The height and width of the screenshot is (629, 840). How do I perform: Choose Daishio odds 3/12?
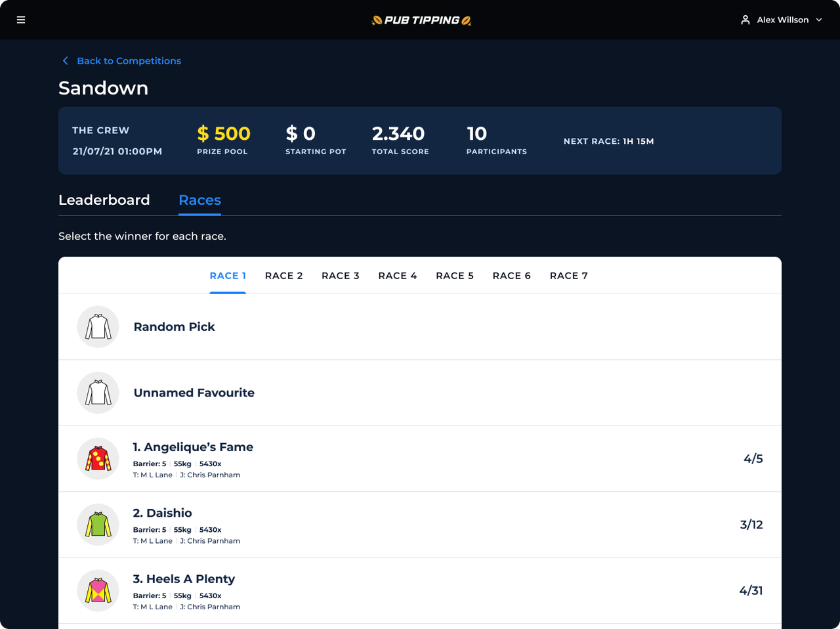(x=751, y=525)
